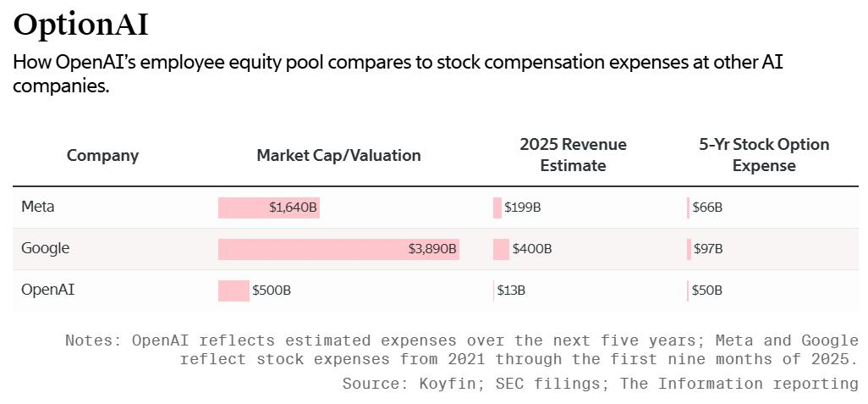The width and height of the screenshot is (868, 404).
Task: Select Google's $97B stock option expense
Action: [x=707, y=249]
